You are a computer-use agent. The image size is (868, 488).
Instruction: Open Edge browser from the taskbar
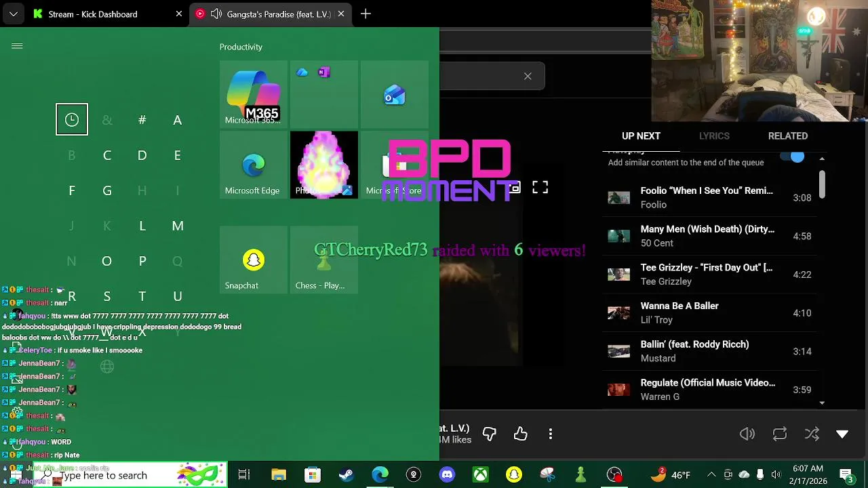pos(380,475)
